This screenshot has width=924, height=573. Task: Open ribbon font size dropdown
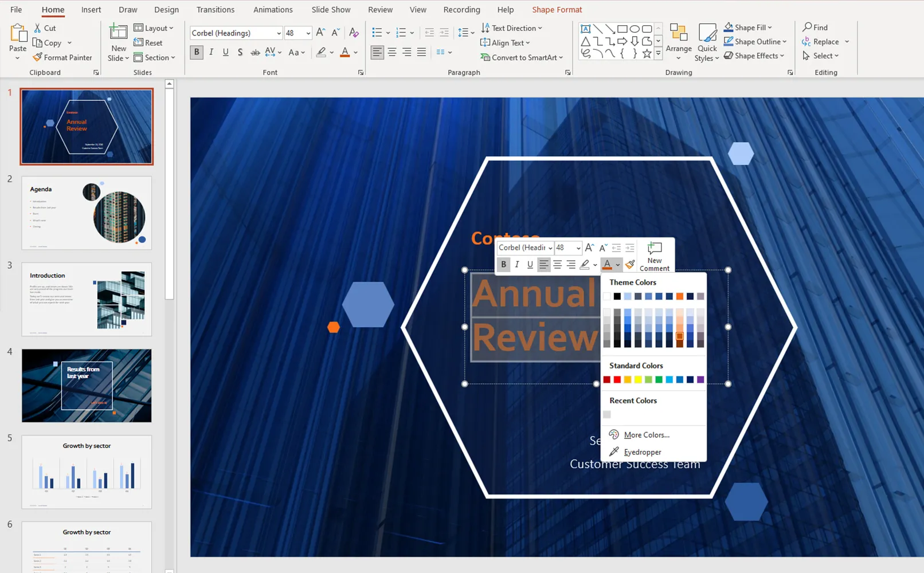(x=308, y=33)
